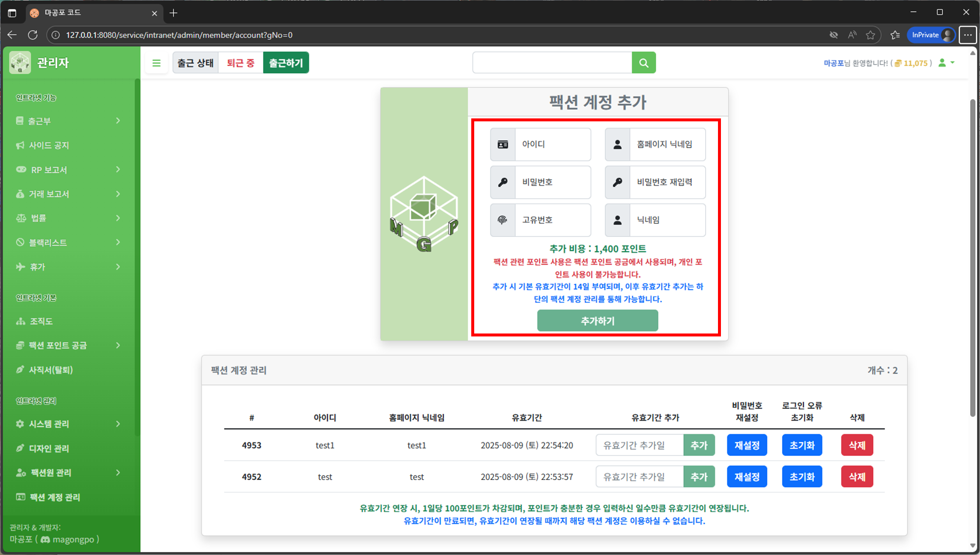Click the 시스템 관리 gear icon
980x555 pixels.
click(x=20, y=424)
